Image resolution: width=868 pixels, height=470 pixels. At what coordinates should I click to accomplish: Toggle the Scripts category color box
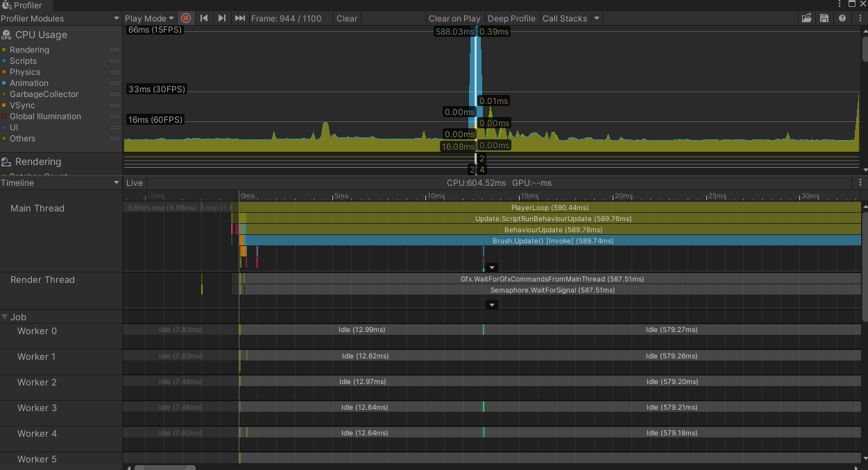click(4, 61)
